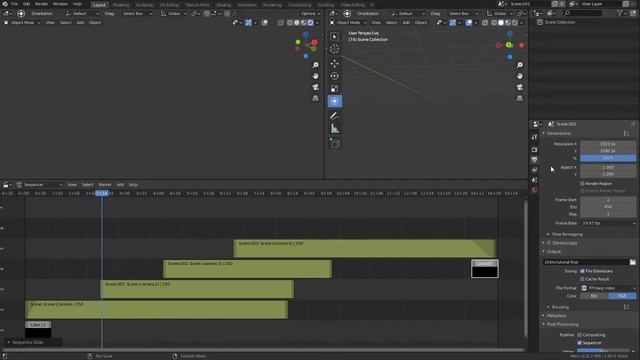This screenshot has width=640, height=360.
Task: Click the outliner filter funnel icon
Action: (620, 13)
